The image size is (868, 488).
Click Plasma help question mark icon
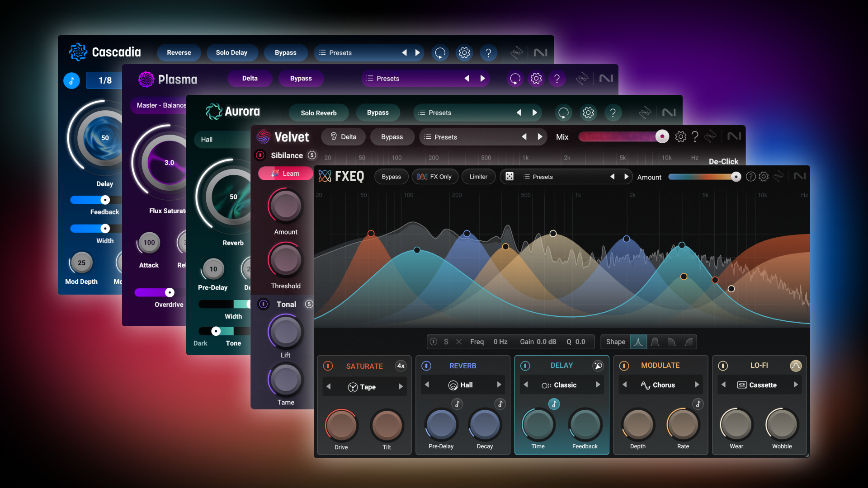coord(557,79)
